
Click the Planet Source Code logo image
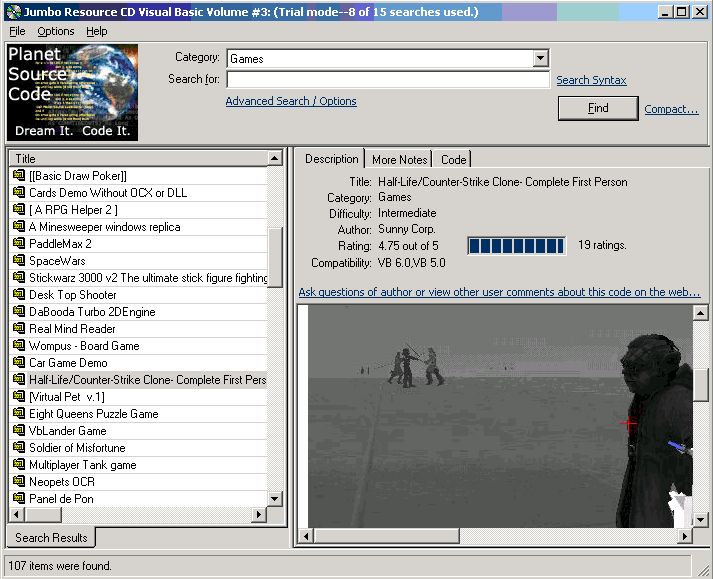pyautogui.click(x=72, y=92)
